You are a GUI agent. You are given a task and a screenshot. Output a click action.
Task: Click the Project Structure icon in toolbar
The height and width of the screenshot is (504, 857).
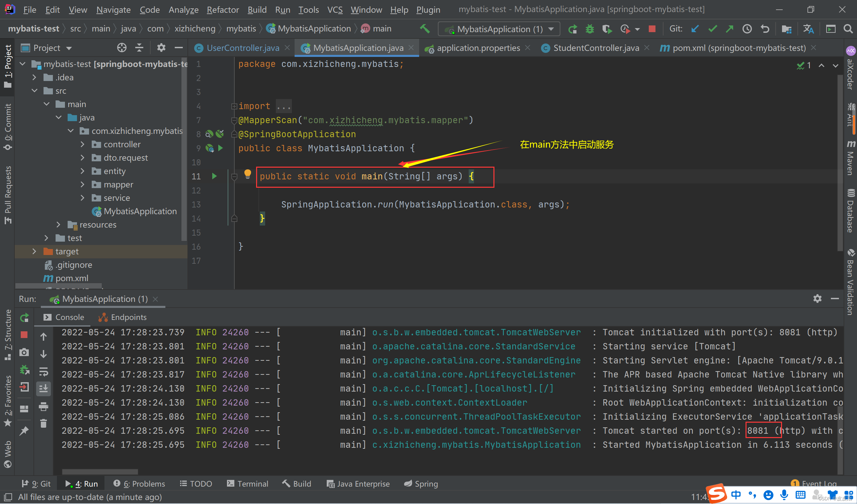click(x=787, y=29)
